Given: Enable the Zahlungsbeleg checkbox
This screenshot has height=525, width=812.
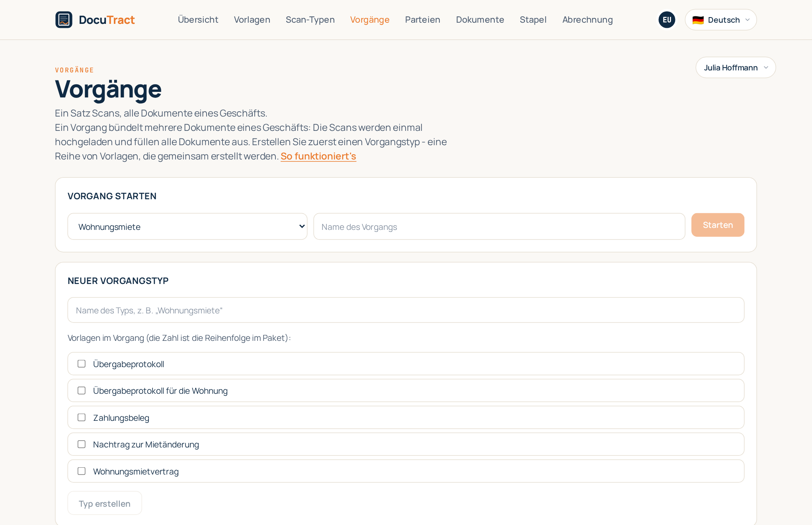Looking at the screenshot, I should [x=82, y=418].
